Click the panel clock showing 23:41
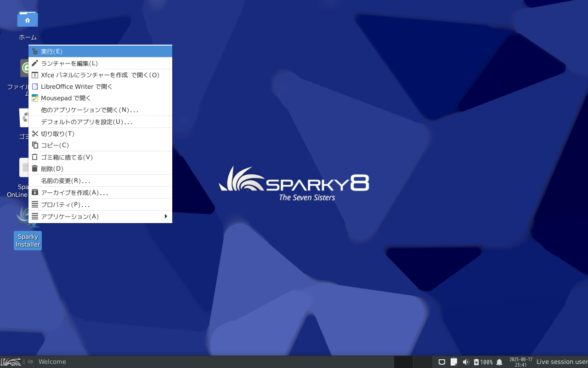This screenshot has width=588, height=368. 520,362
